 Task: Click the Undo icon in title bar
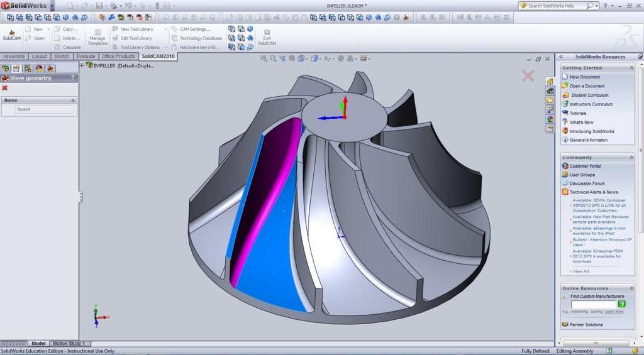click(128, 6)
